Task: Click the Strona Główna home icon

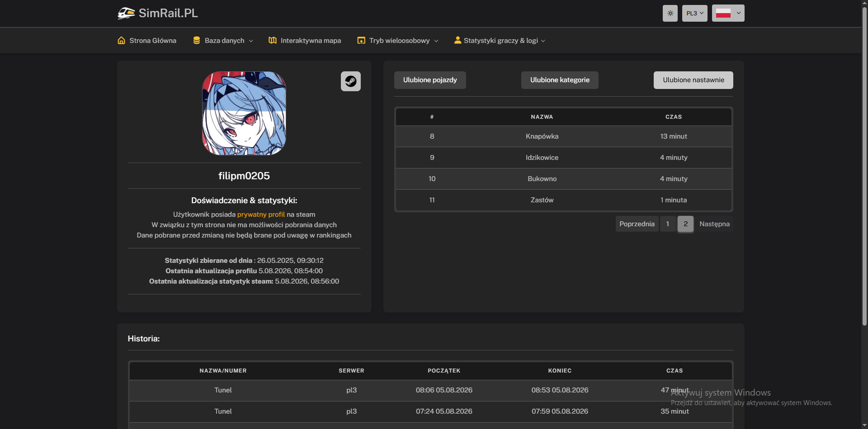Action: pyautogui.click(x=121, y=40)
